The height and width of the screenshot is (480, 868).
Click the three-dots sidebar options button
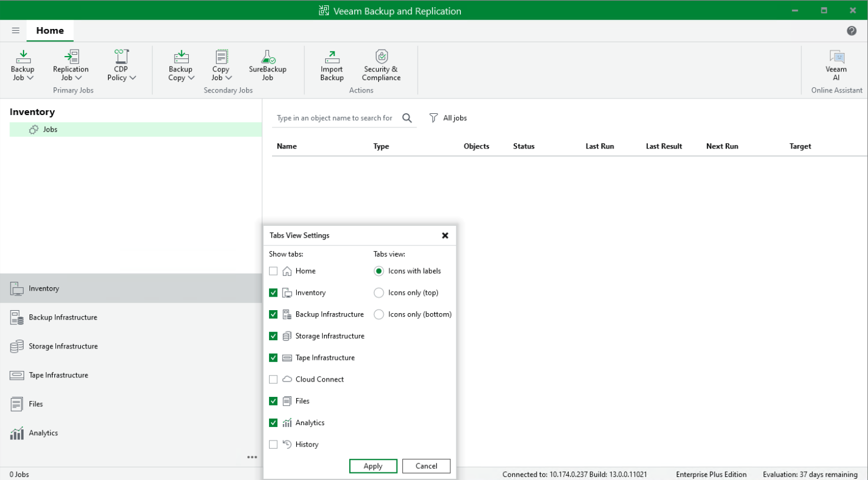[252, 457]
